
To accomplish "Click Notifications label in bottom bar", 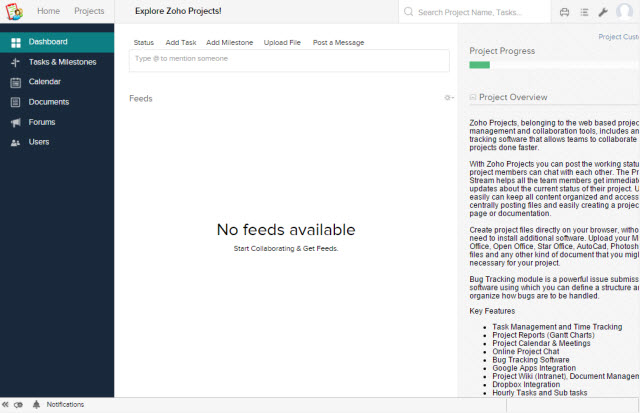I will point(65,404).
